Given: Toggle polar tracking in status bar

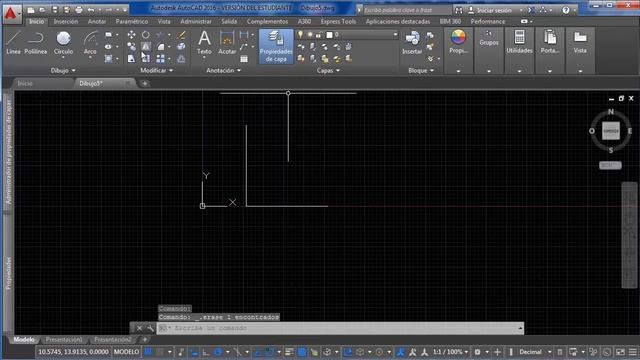Looking at the screenshot, I should (218, 352).
